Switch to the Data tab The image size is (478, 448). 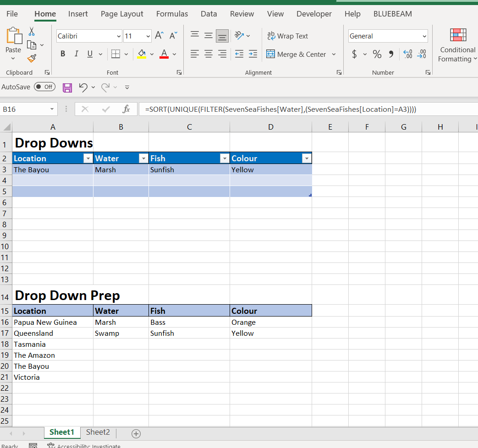209,14
